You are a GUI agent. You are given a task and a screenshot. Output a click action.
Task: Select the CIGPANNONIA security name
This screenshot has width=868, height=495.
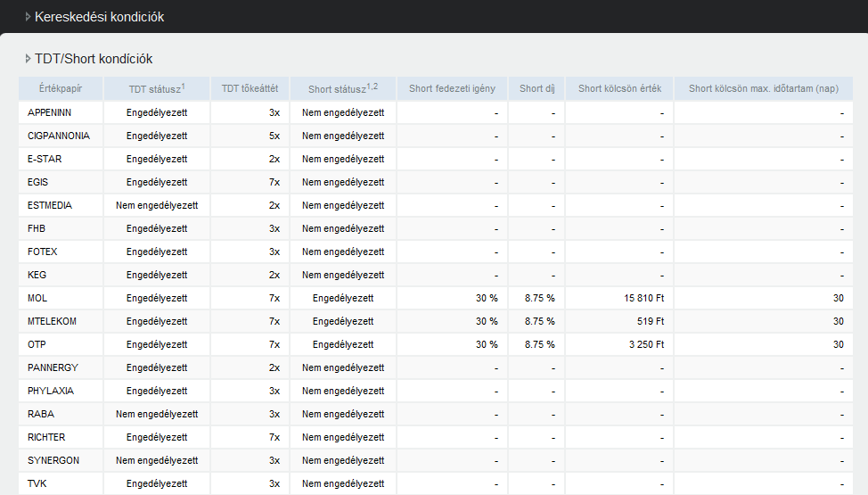click(x=59, y=136)
